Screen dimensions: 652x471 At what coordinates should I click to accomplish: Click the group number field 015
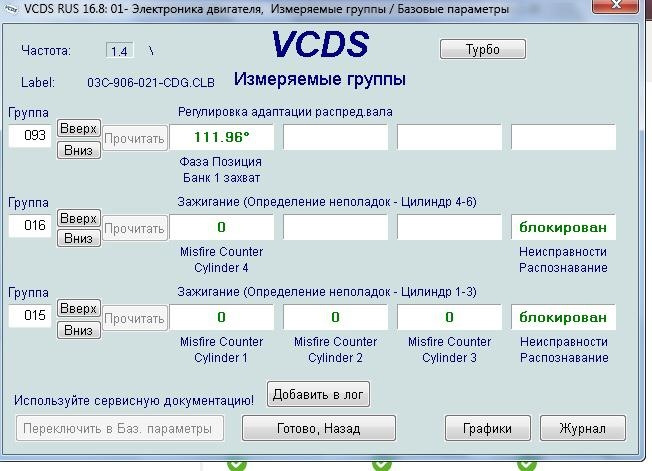pyautogui.click(x=30, y=316)
